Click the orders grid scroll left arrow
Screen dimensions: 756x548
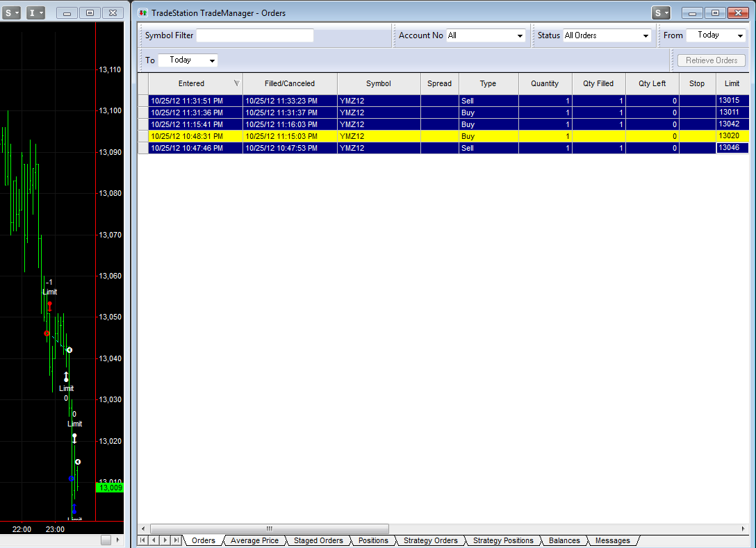[143, 529]
